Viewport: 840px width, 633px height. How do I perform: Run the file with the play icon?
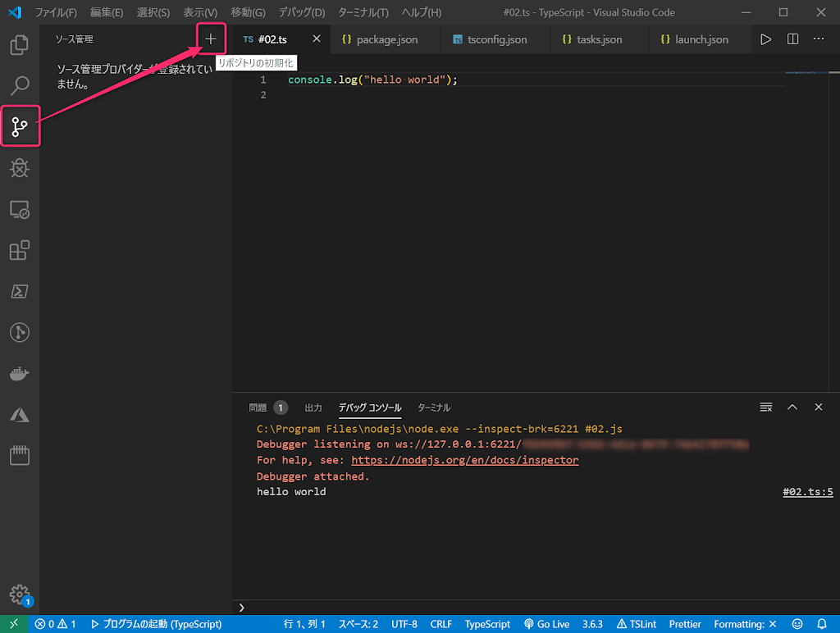pyautogui.click(x=765, y=39)
